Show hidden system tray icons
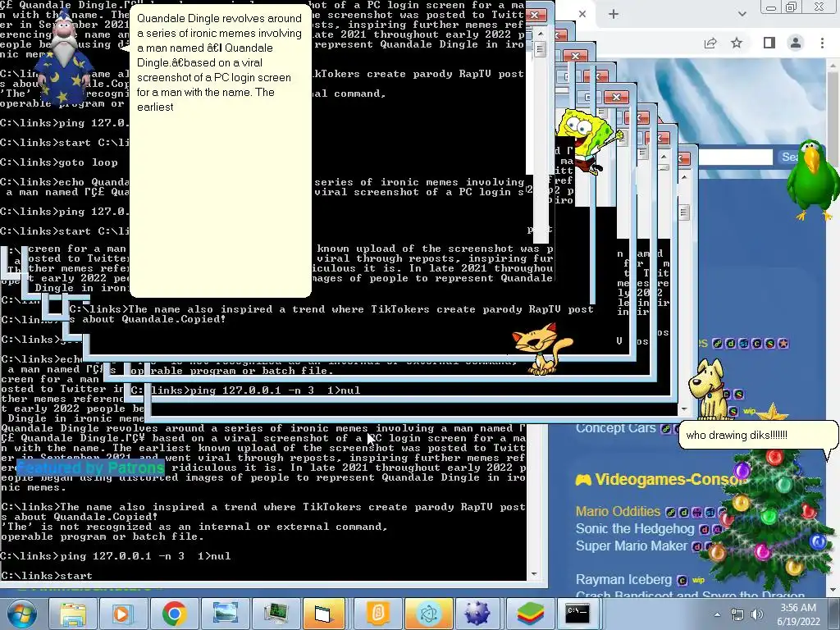The width and height of the screenshot is (840, 630). [x=717, y=614]
